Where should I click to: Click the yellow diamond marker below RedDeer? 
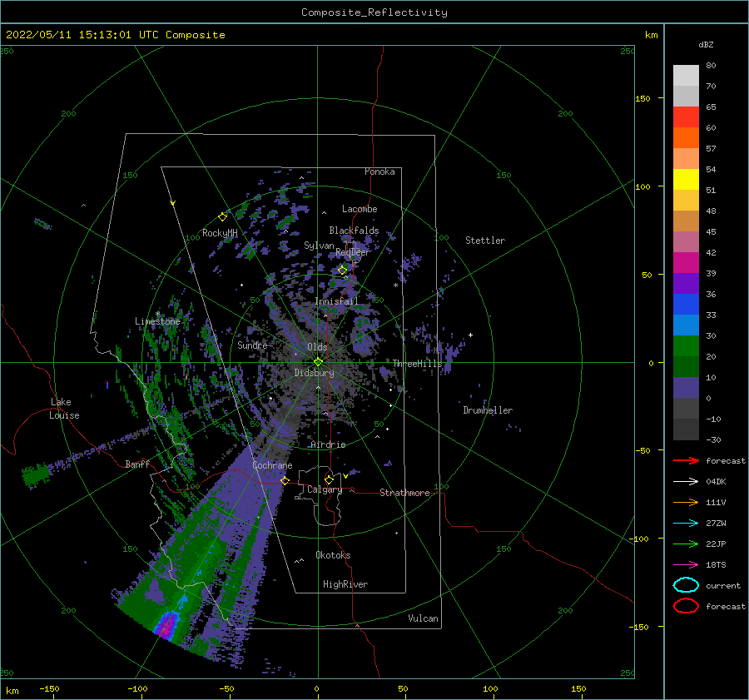[342, 271]
